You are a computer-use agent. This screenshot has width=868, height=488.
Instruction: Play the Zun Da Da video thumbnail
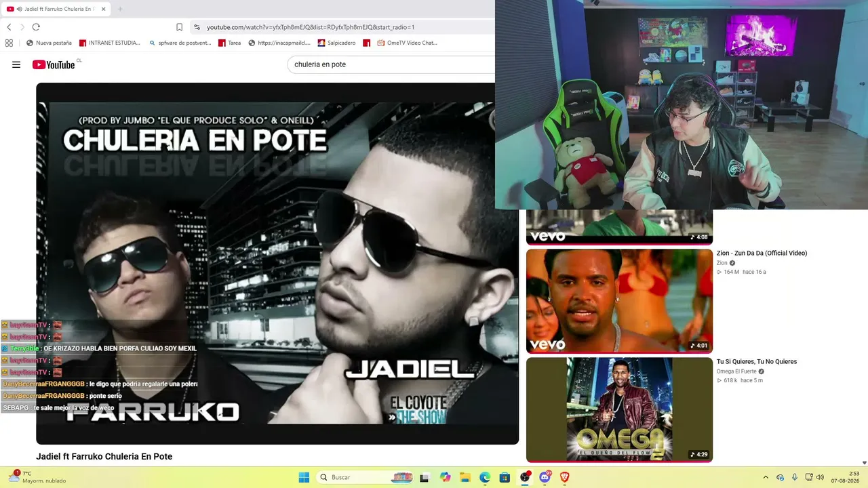tap(619, 301)
